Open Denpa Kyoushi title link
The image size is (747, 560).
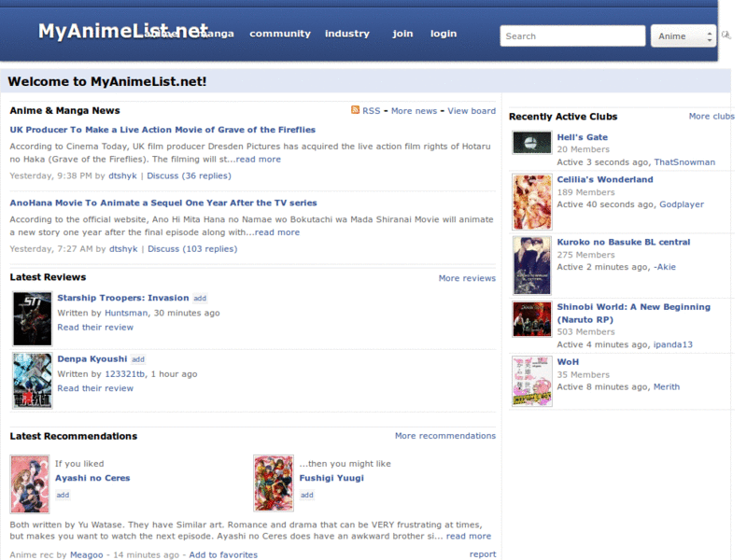[92, 358]
